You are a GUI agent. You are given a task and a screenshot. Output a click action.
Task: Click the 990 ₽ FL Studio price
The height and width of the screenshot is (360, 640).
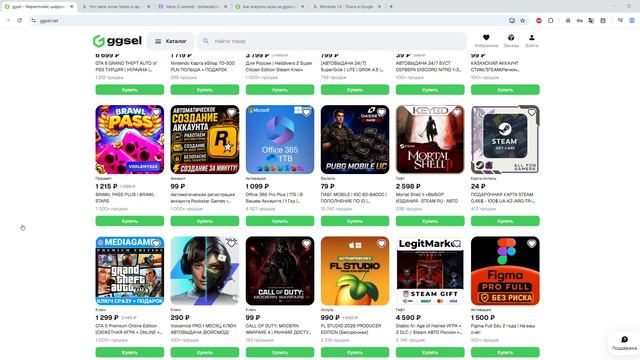(330, 318)
